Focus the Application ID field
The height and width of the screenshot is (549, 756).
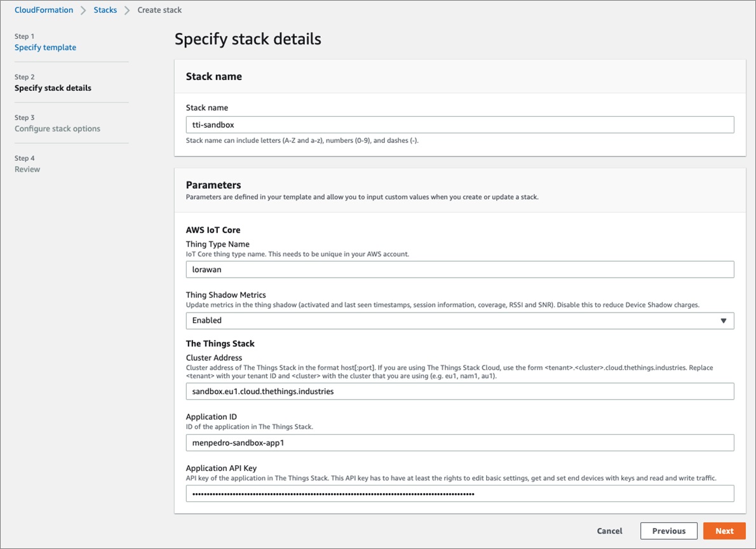point(460,443)
